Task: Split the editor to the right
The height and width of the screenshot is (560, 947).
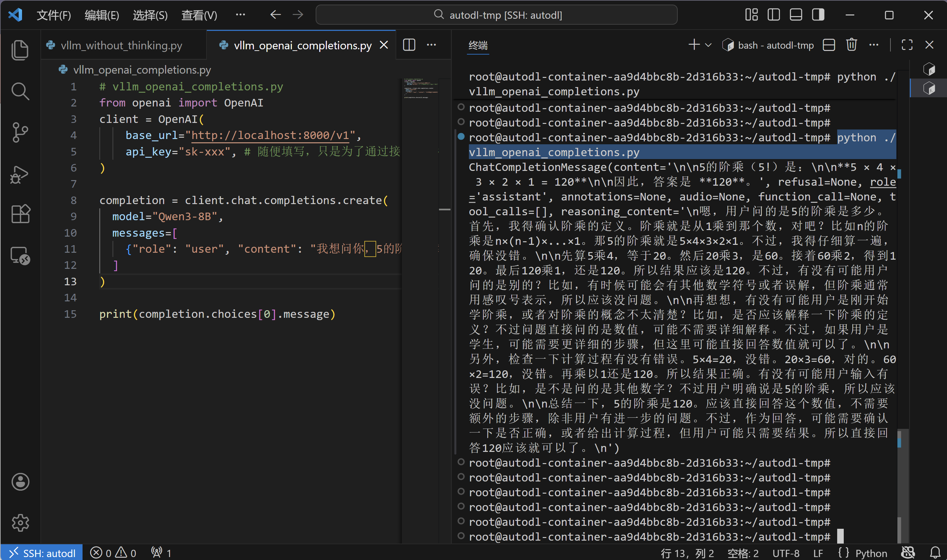Action: (x=409, y=45)
